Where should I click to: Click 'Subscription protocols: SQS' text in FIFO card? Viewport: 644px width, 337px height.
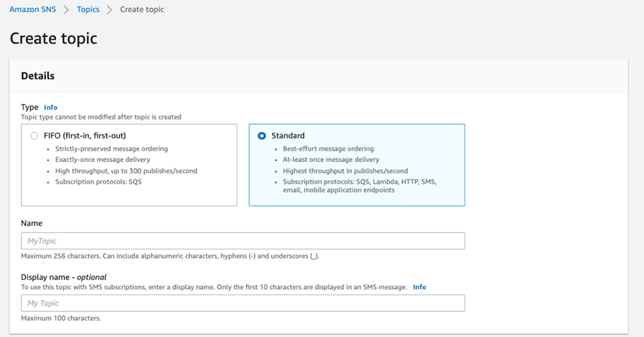click(x=98, y=182)
